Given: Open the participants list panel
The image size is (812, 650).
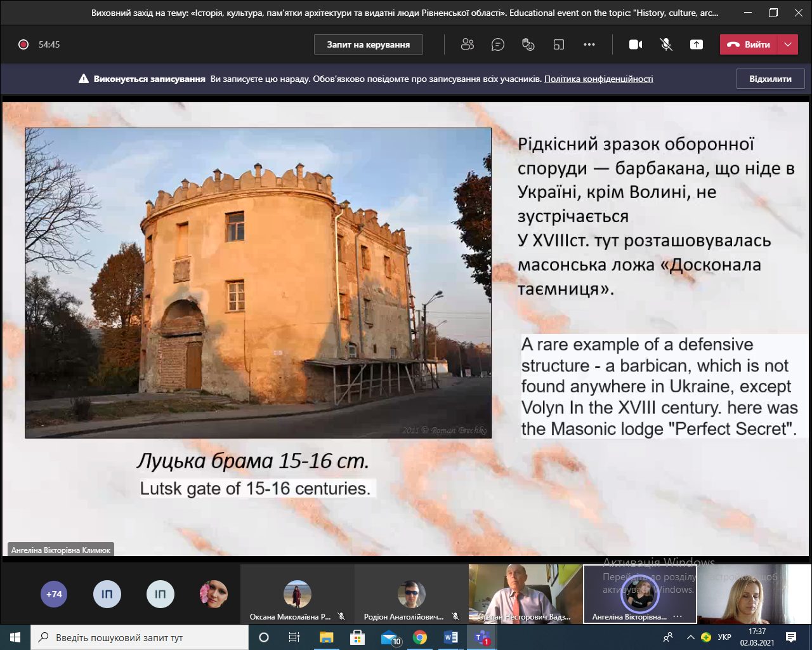Looking at the screenshot, I should [x=468, y=44].
